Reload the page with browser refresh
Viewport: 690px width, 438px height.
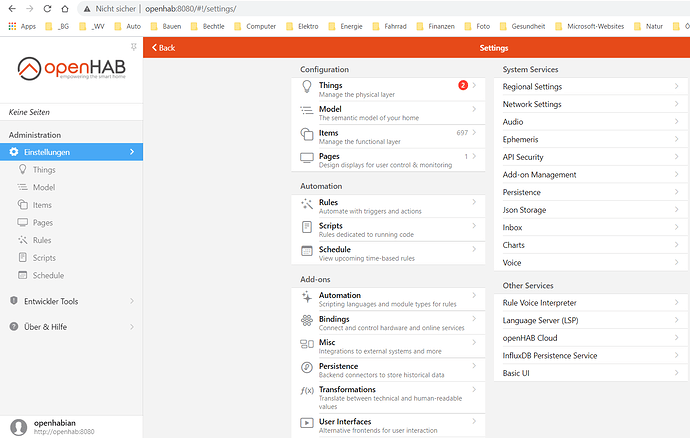tap(47, 9)
